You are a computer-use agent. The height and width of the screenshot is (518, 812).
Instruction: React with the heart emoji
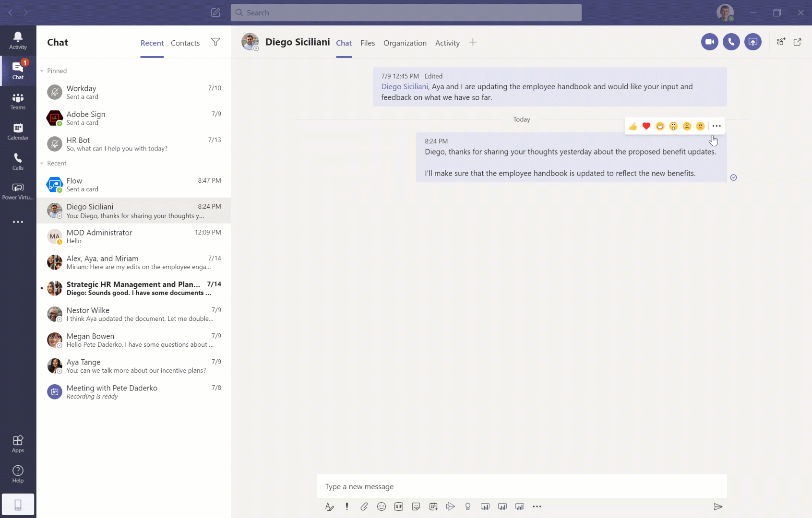coord(646,126)
